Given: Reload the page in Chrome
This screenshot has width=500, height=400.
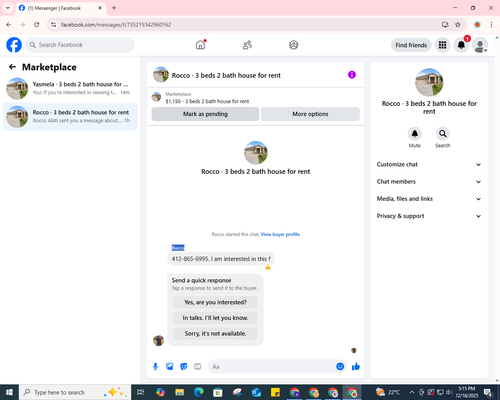Looking at the screenshot, I should click(37, 25).
